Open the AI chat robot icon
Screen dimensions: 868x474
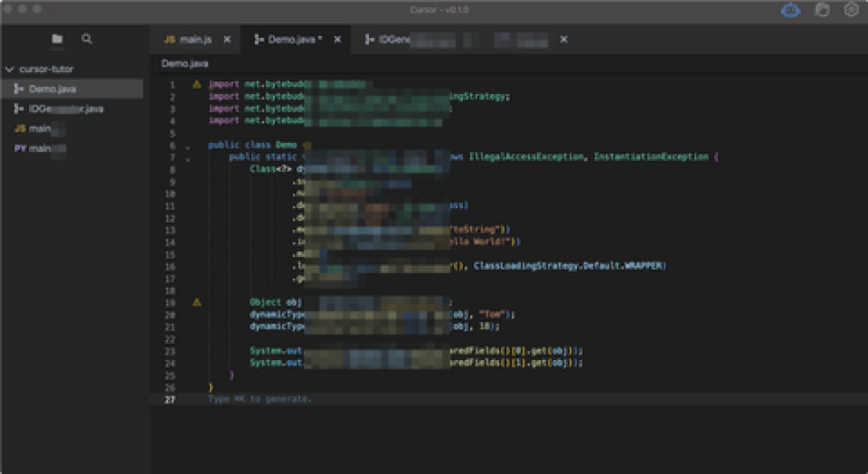(x=791, y=10)
